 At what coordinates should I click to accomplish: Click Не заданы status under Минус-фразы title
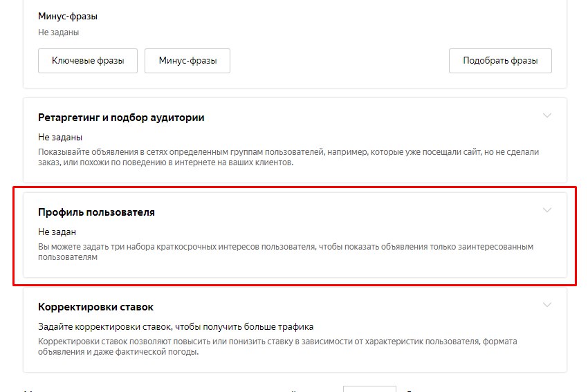[x=59, y=32]
